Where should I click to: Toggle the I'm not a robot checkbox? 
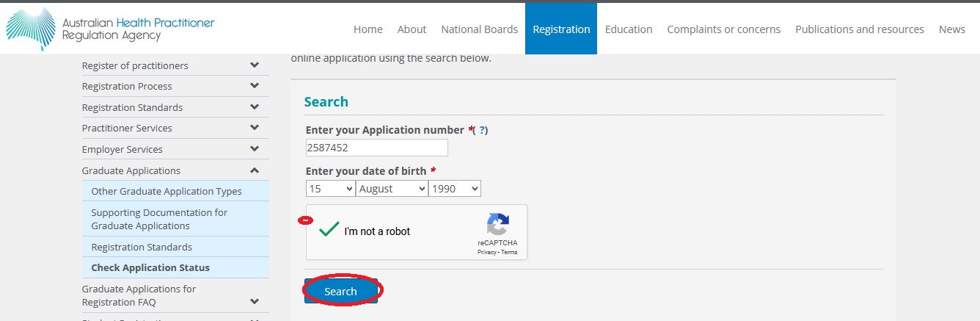(x=329, y=231)
